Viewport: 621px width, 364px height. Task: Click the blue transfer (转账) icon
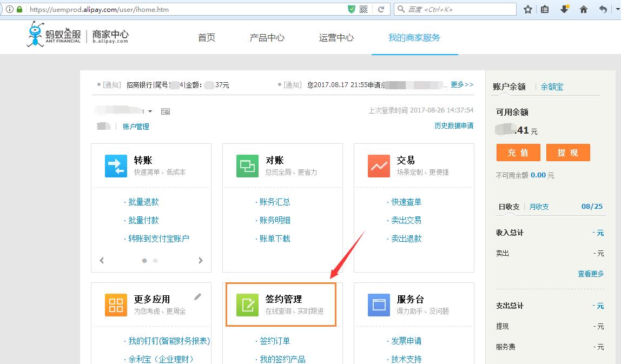click(x=116, y=166)
